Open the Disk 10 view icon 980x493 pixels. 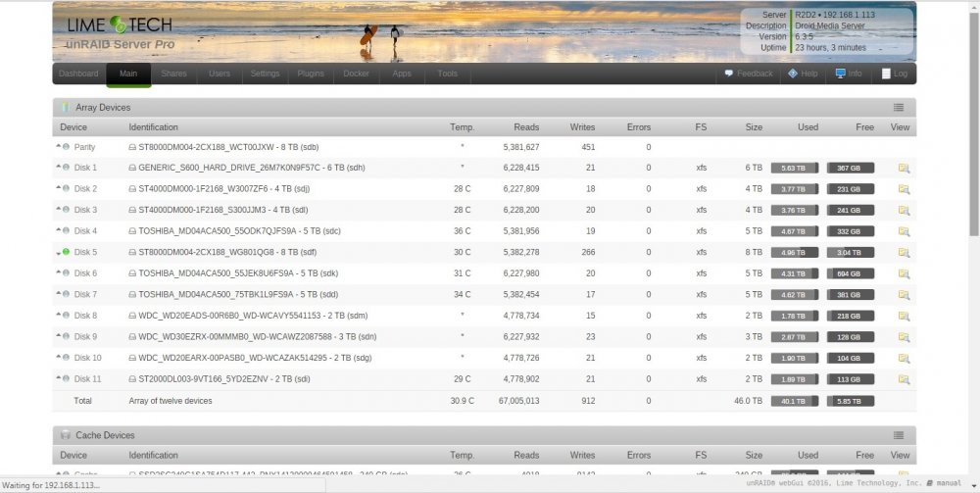click(904, 358)
